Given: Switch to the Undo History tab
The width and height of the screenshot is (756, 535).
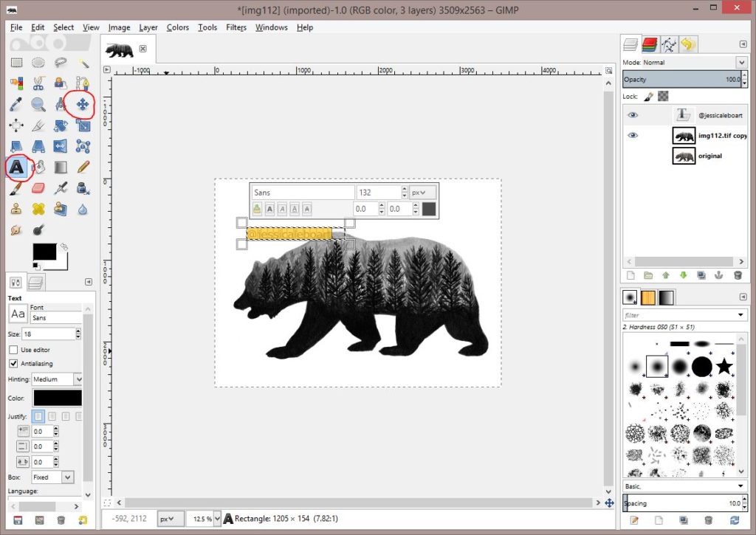Looking at the screenshot, I should point(688,44).
